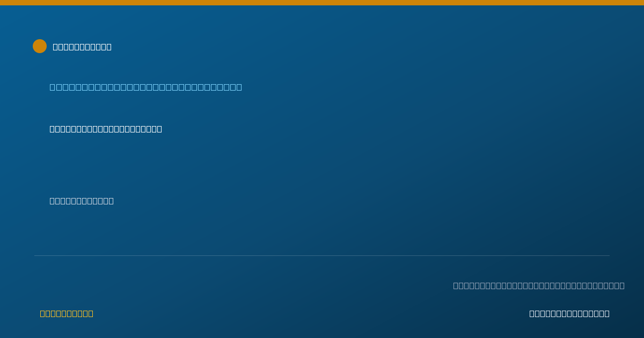Click the light-blue line of text
This screenshot has height=338, width=644.
click(x=146, y=87)
